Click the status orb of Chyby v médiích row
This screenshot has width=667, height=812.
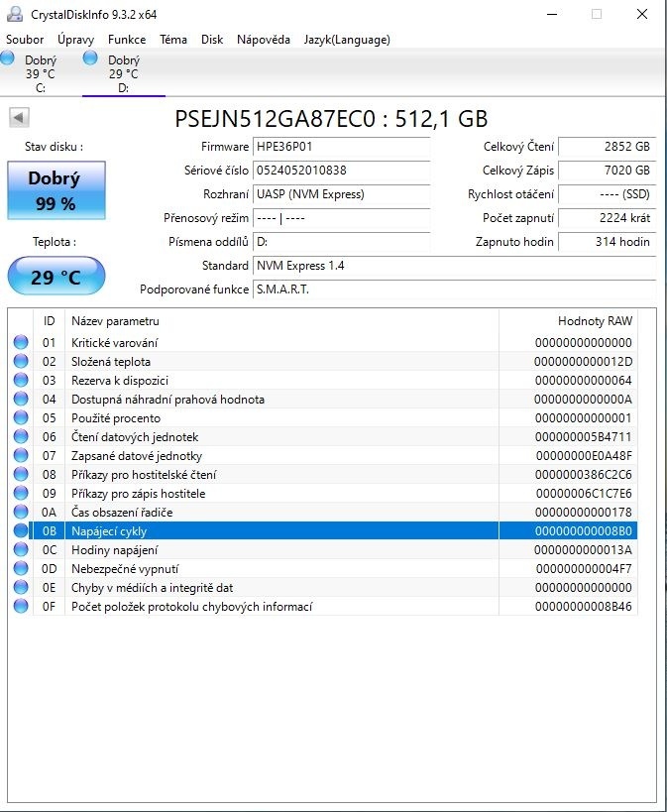coord(21,587)
